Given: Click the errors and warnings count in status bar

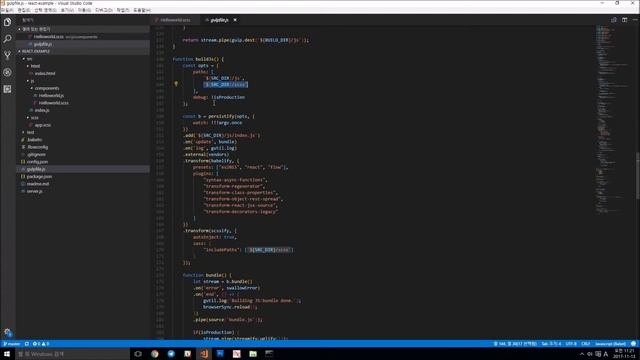Looking at the screenshot, I should (41, 344).
